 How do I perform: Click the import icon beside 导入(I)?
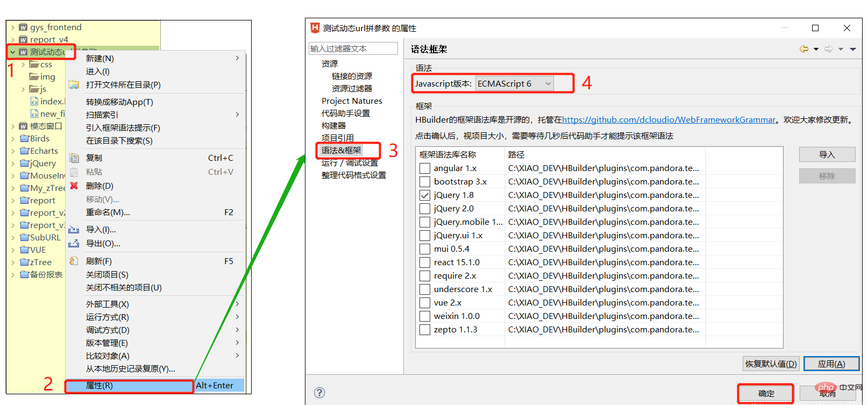[74, 230]
